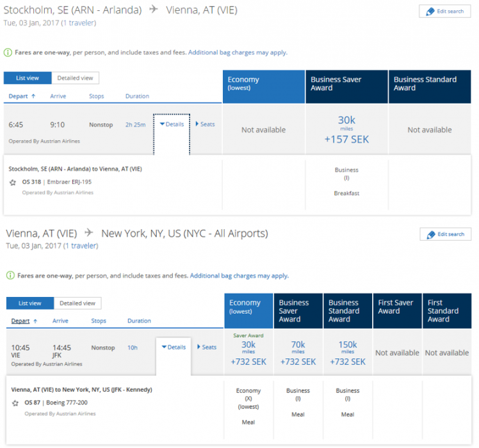Click the 1 traveler link under Vienna route
This screenshot has height=448, width=479.
(x=80, y=246)
